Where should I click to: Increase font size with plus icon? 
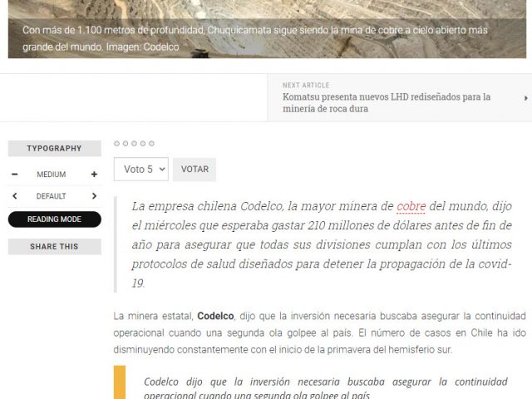pos(94,175)
